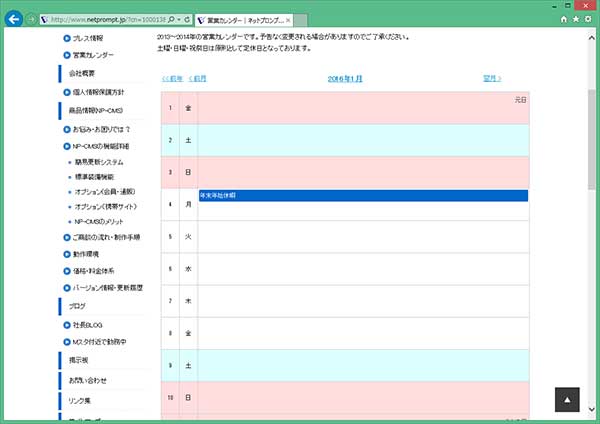The image size is (600, 424).
Task: Click the browser forward arrow button
Action: [31, 19]
